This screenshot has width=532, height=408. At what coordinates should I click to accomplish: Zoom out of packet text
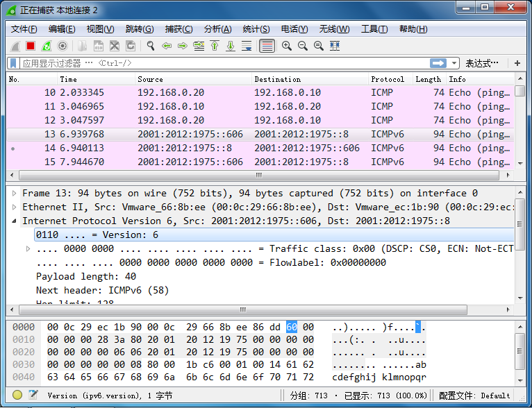(x=303, y=46)
